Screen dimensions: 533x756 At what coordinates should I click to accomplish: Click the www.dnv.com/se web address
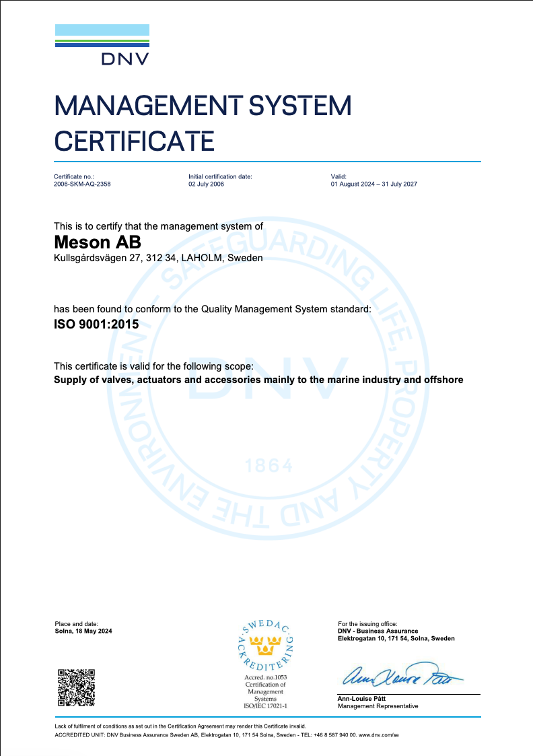pyautogui.click(x=379, y=735)
